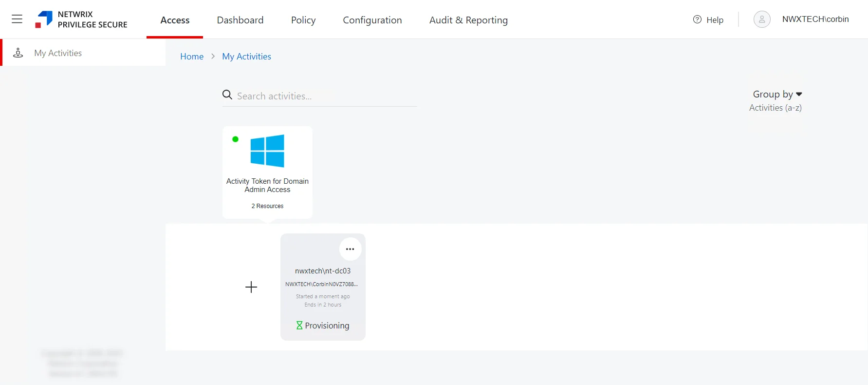This screenshot has height=385, width=868.
Task: Click the Activities (a-z) sort label
Action: click(x=775, y=108)
